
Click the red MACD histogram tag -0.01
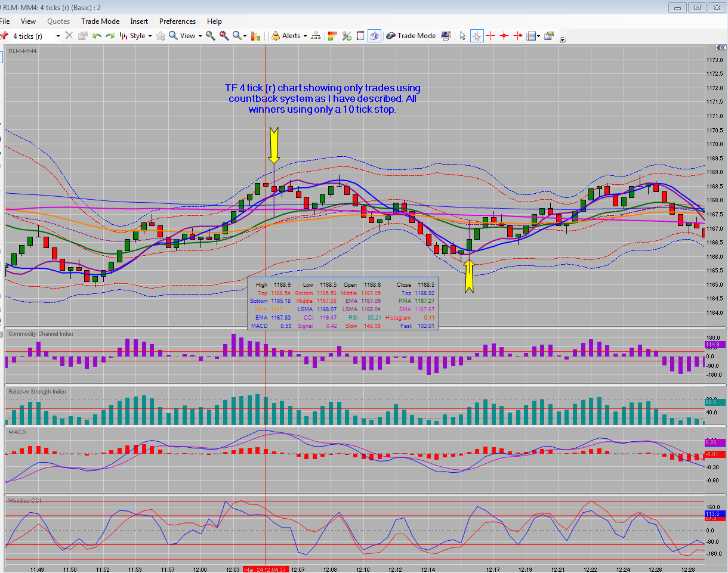[x=715, y=454]
